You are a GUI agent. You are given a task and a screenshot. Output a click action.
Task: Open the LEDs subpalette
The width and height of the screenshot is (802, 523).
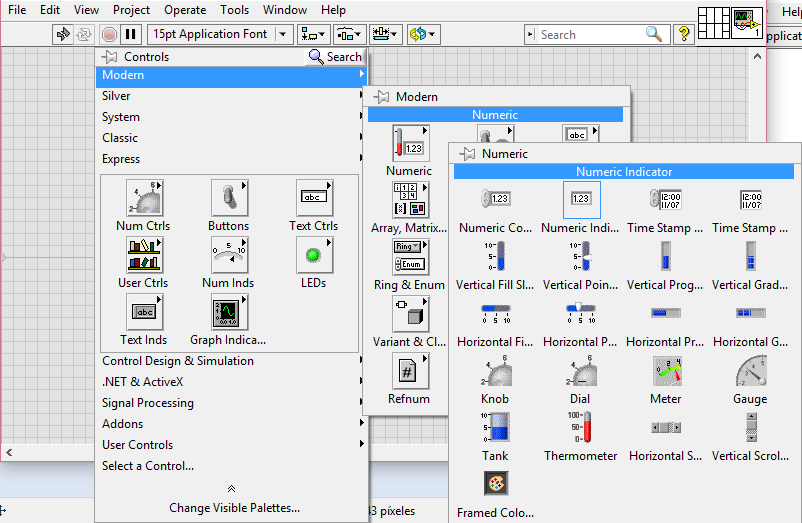point(314,255)
